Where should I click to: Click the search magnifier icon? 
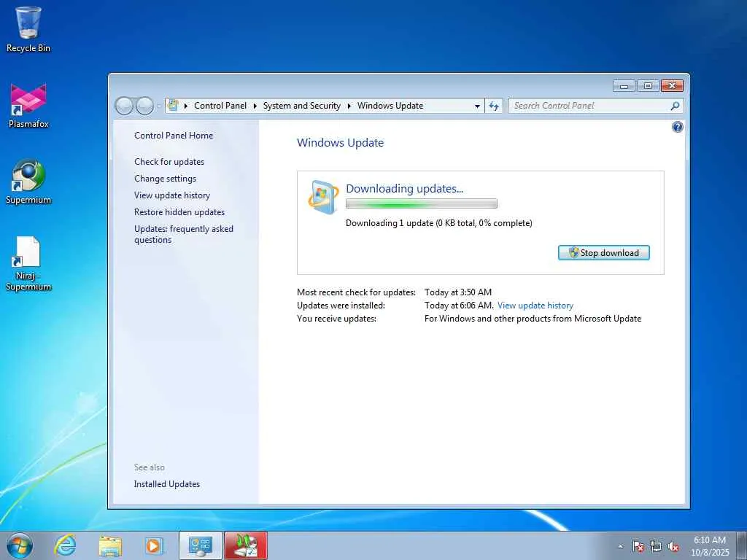[x=675, y=106]
